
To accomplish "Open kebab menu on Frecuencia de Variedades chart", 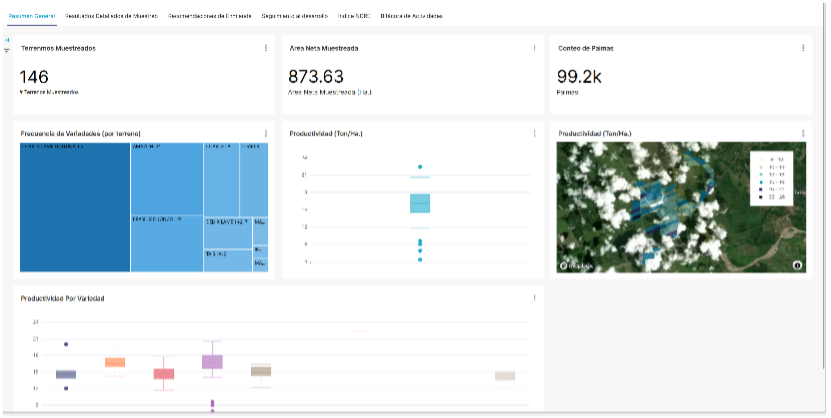I will tap(266, 133).
